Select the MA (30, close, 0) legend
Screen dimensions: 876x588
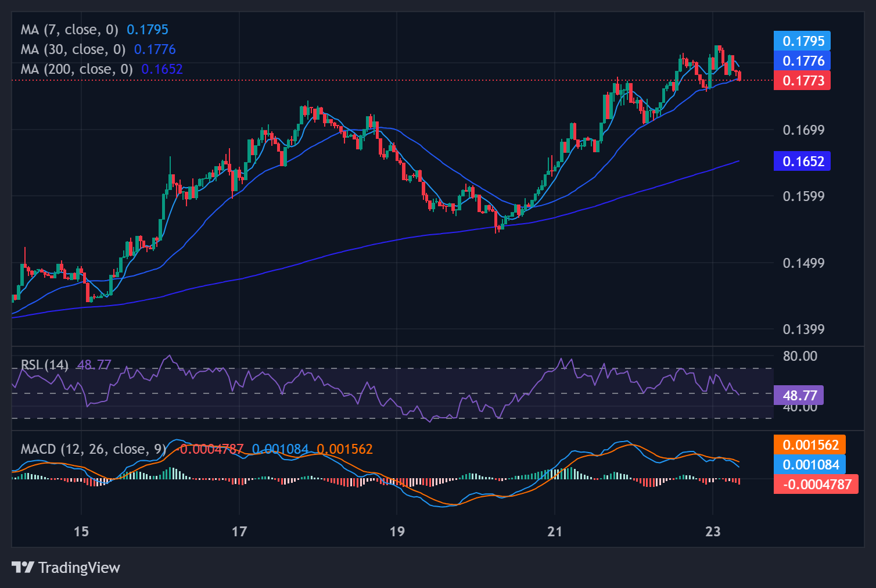(x=73, y=49)
